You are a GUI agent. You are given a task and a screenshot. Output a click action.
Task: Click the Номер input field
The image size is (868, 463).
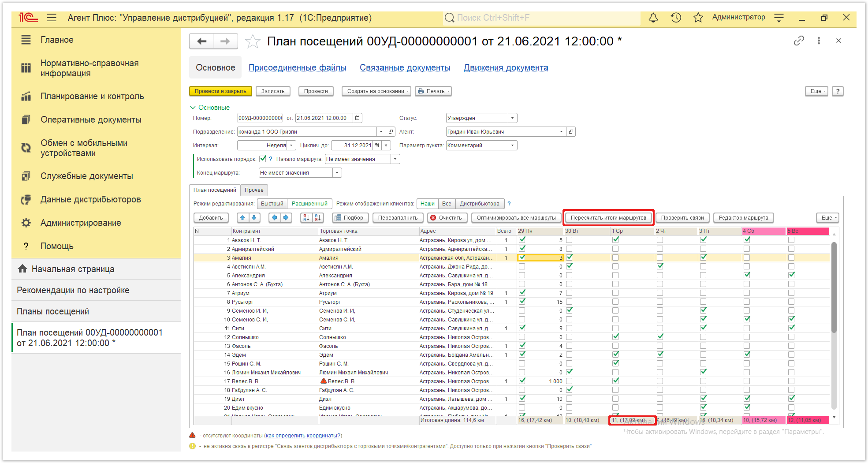[260, 118]
